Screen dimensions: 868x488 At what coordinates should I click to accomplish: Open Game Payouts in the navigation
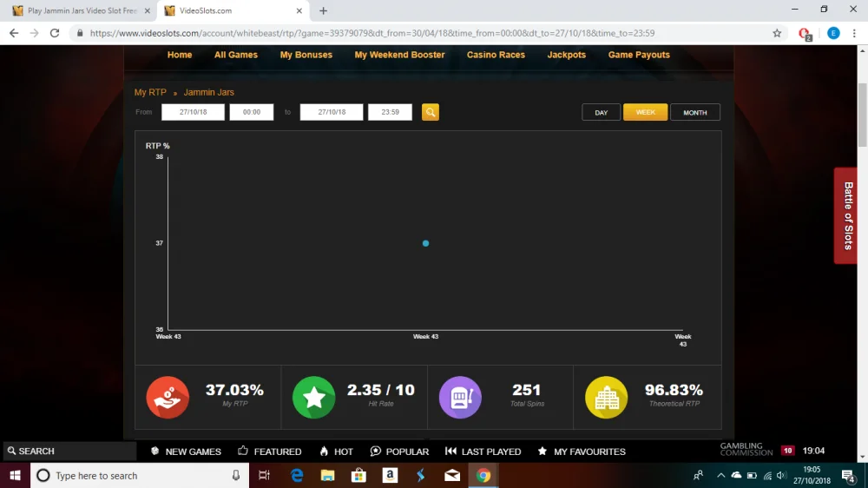coord(639,55)
